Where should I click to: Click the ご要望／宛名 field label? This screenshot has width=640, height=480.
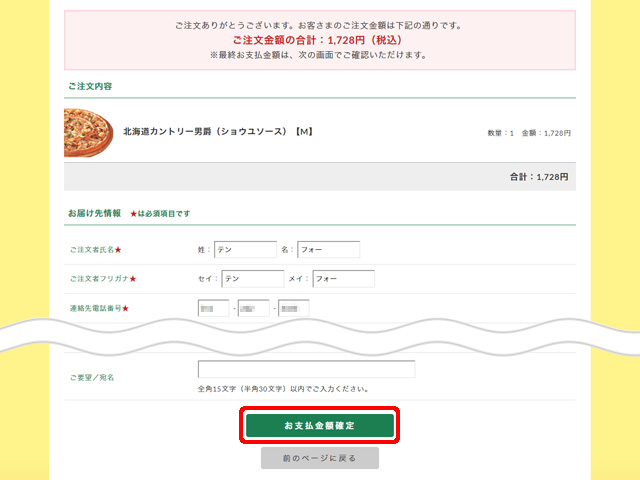92,378
